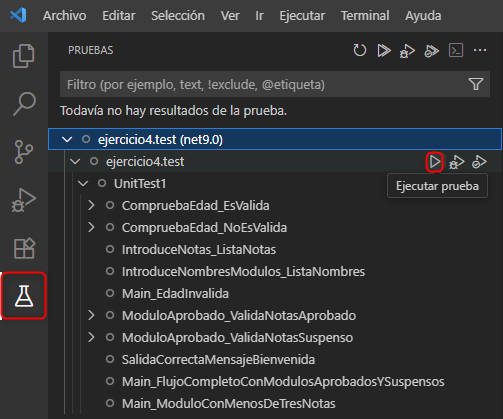Click status circle of SalidaCorrectaMensajeBienvenida

pos(110,359)
